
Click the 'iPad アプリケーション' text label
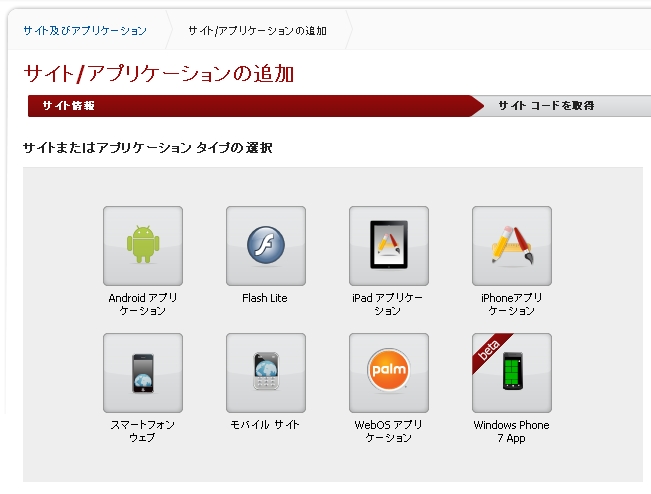coord(388,304)
